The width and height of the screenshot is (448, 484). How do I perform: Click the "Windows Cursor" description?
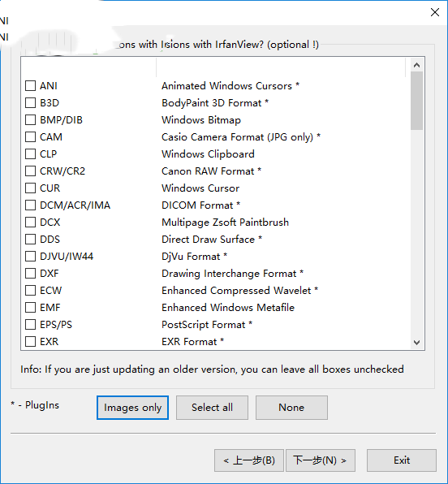[200, 188]
